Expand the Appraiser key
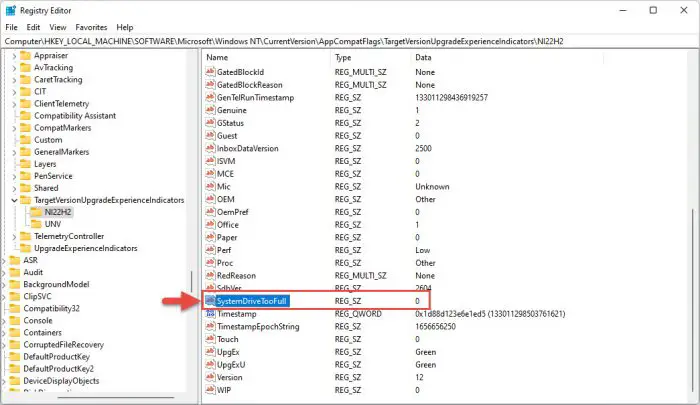This screenshot has width=700, height=405. point(14,56)
